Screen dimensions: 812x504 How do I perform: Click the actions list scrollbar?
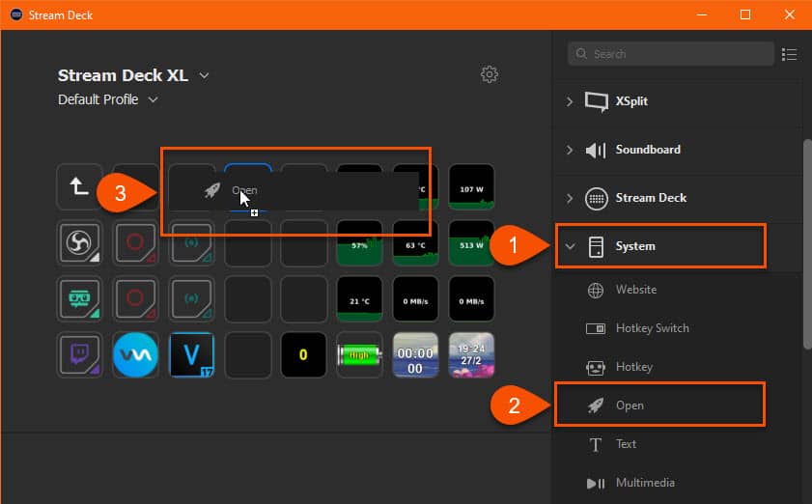click(806, 244)
